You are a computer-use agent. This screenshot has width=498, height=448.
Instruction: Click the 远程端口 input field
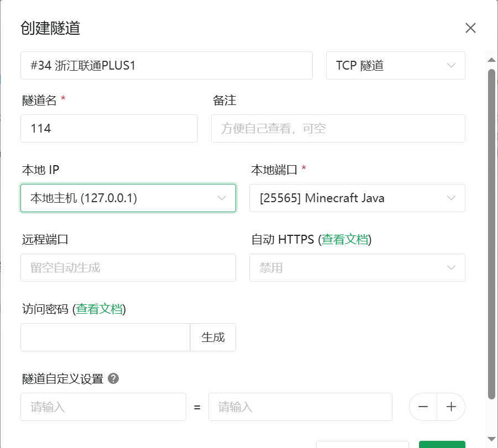(128, 267)
